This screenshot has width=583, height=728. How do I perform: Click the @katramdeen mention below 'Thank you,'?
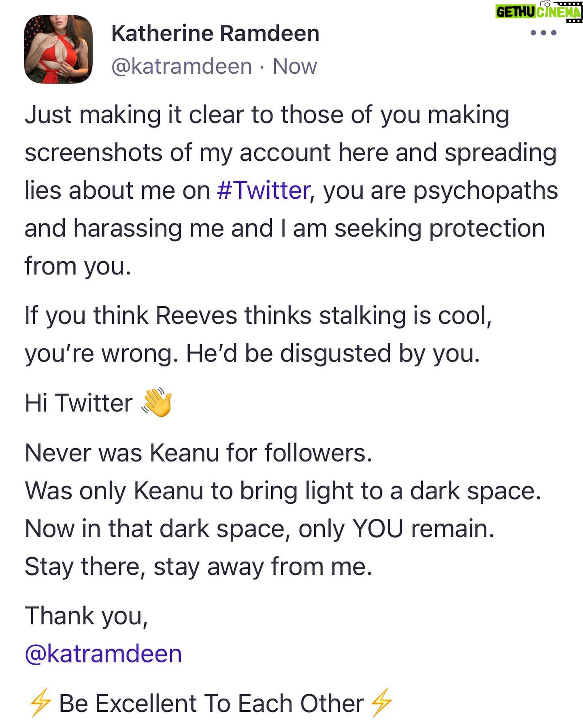coord(103,653)
